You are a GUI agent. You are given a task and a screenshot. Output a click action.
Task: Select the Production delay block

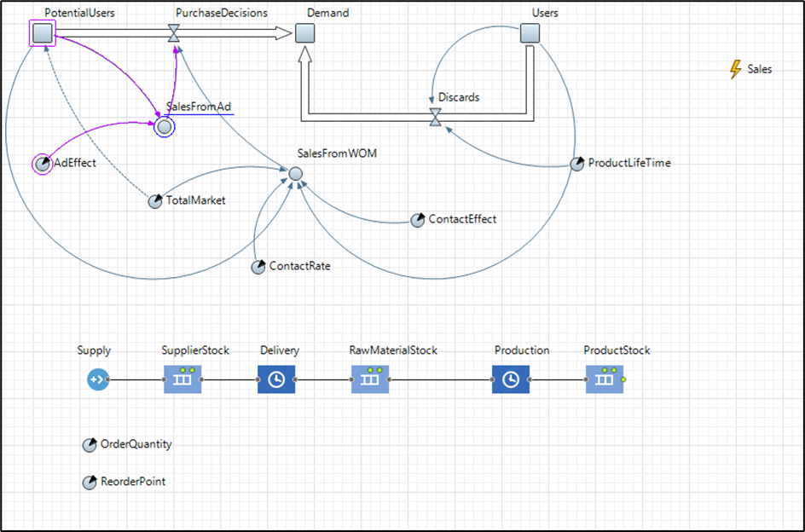point(511,379)
